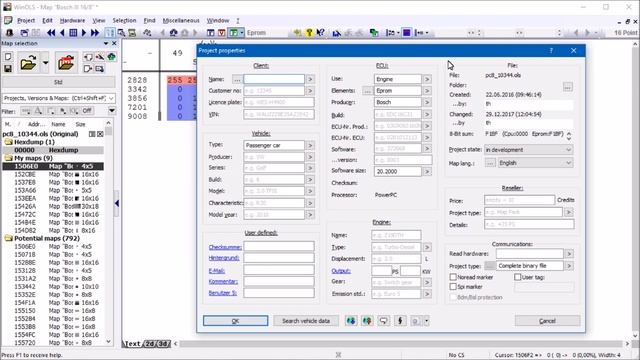Enable the Noread marker checkbox
This screenshot has height=360, width=640.
coord(453,277)
